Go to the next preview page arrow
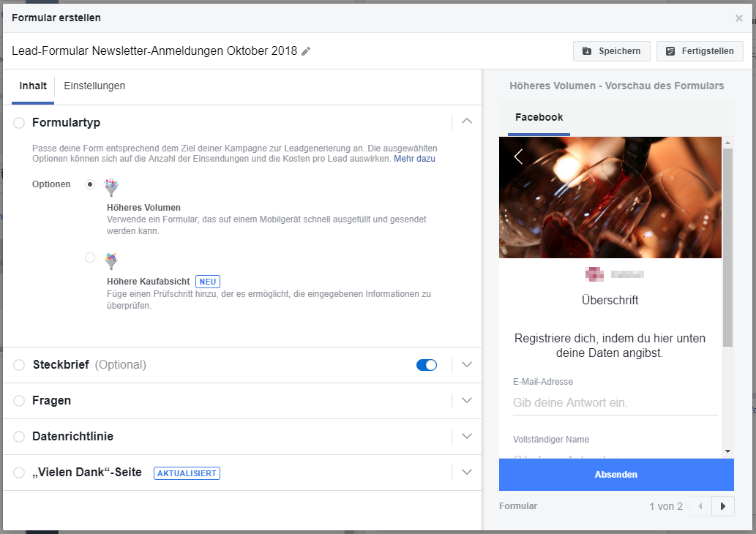This screenshot has width=756, height=534. pyautogui.click(x=723, y=506)
